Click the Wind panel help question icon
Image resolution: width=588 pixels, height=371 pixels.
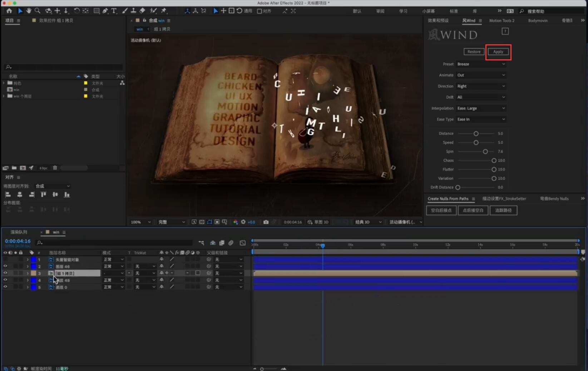tap(505, 31)
